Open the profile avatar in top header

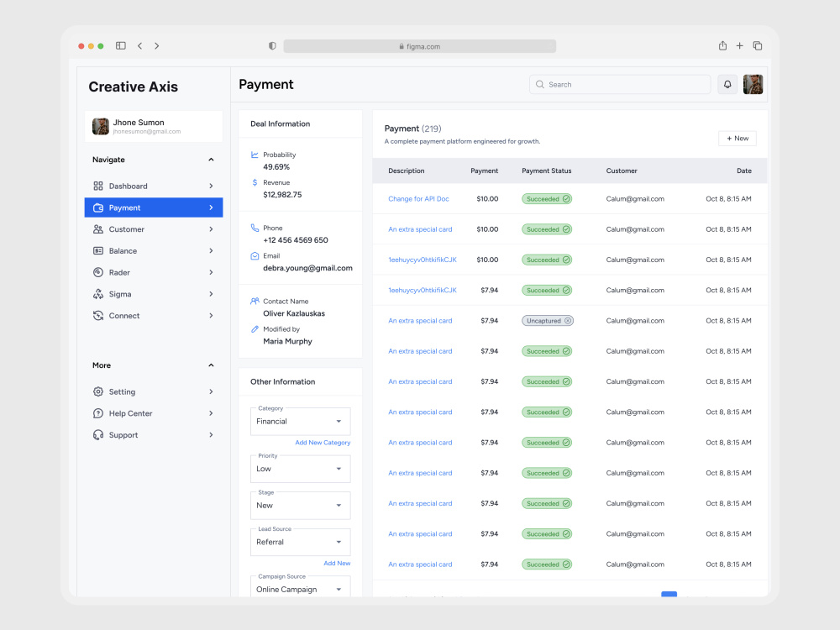[x=753, y=84]
